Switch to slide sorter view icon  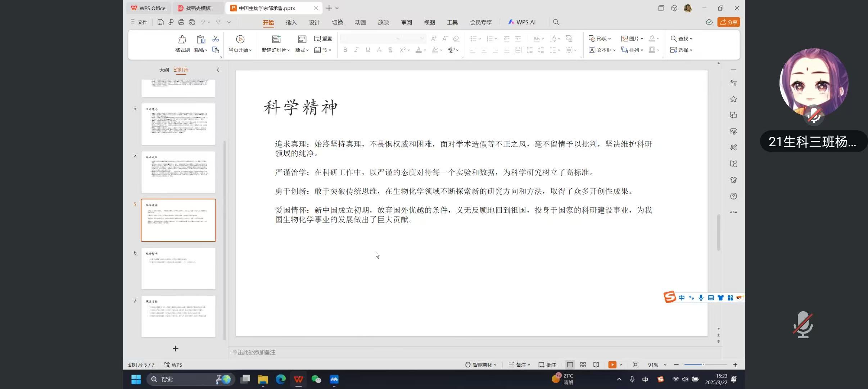click(x=583, y=365)
